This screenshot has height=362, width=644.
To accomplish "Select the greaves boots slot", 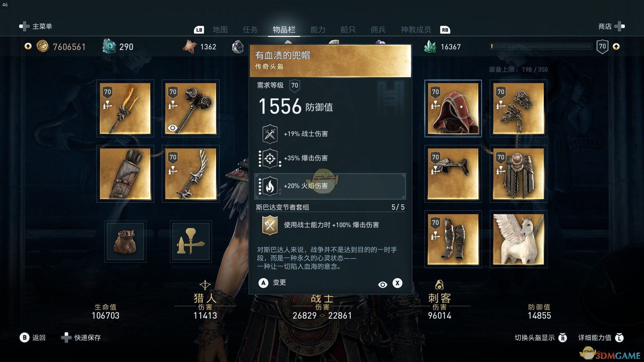I will tap(453, 239).
